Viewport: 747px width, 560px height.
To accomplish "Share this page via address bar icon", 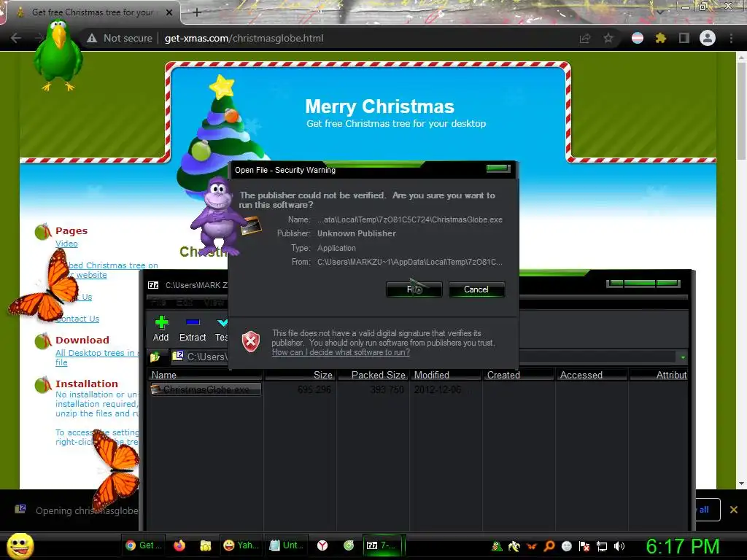I will pyautogui.click(x=585, y=38).
